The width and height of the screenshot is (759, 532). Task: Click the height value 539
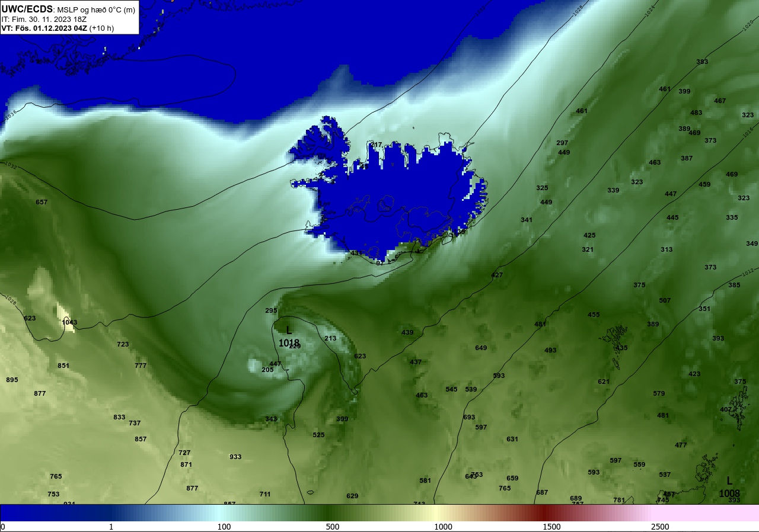(471, 389)
